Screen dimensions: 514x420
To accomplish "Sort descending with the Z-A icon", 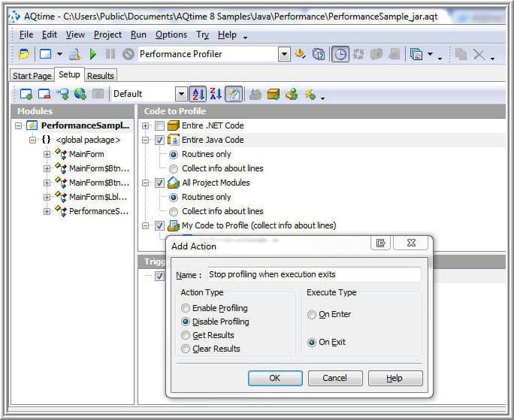I will [x=216, y=94].
